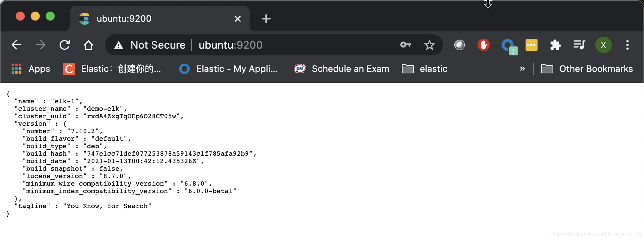Bookmark this page with the star icon
644x241 pixels.
(430, 45)
